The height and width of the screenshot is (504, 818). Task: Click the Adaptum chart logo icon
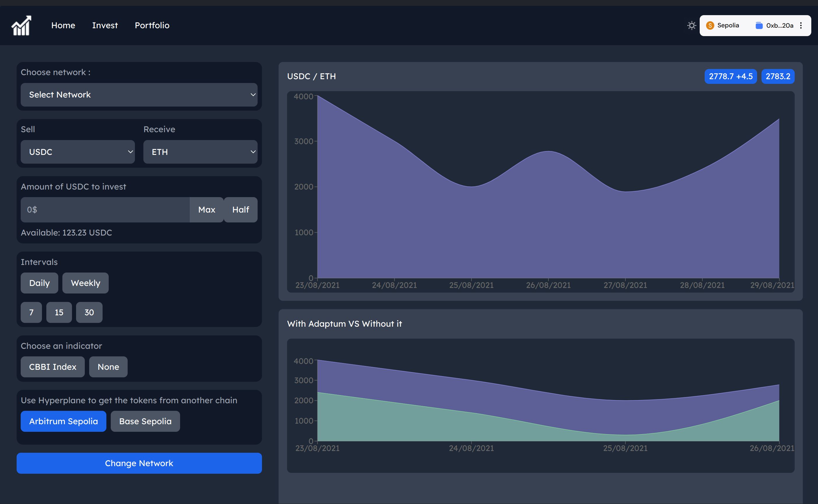click(x=21, y=25)
